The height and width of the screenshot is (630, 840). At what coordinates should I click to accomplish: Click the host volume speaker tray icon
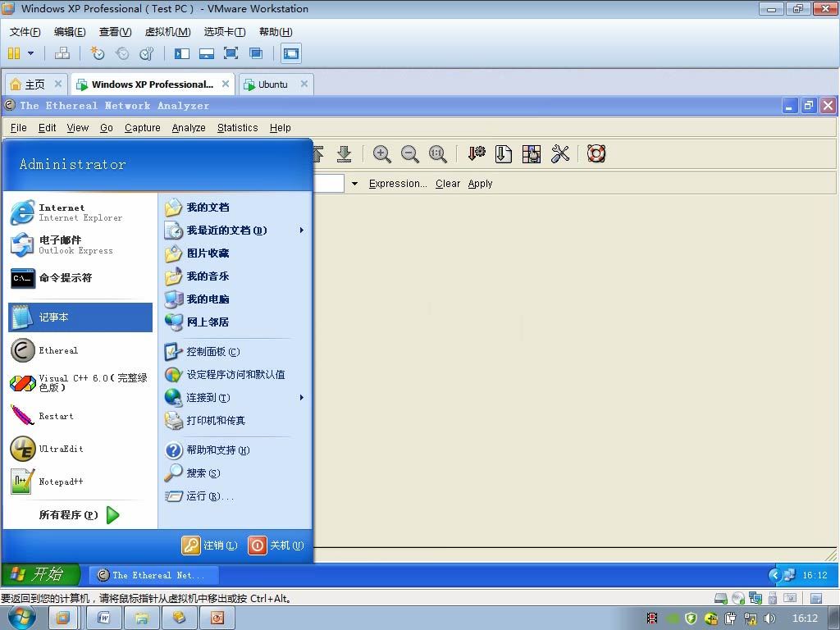click(769, 619)
